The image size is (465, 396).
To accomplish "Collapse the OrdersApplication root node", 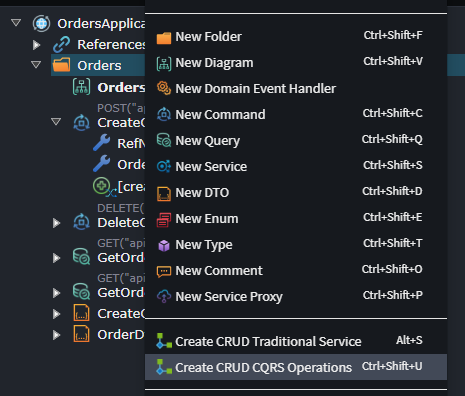I will pos(16,23).
